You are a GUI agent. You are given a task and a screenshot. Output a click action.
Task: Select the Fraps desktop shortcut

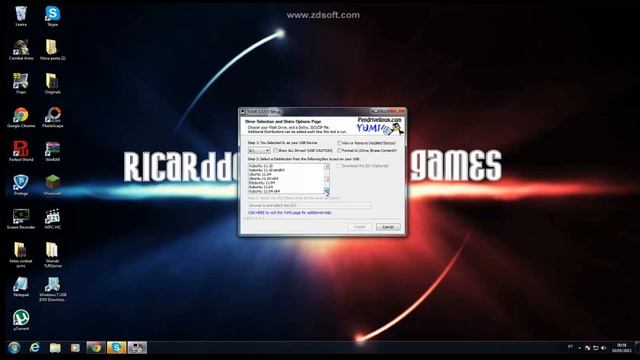coord(21,84)
